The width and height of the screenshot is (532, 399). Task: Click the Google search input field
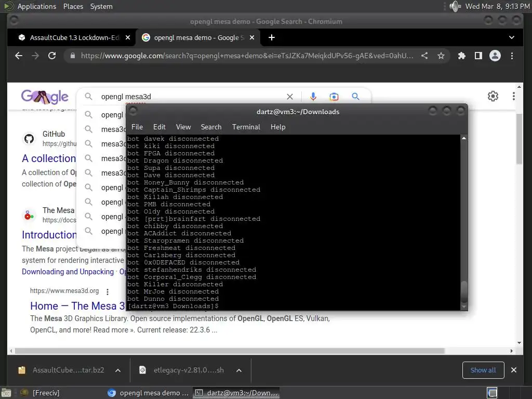[x=192, y=97]
